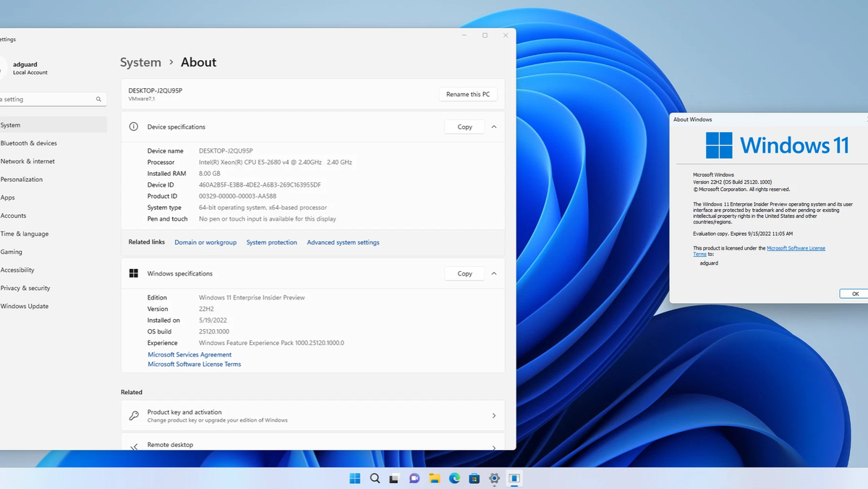The image size is (868, 489).
Task: Click the Device name value DESKTOP-J2QU95P
Action: click(x=226, y=150)
